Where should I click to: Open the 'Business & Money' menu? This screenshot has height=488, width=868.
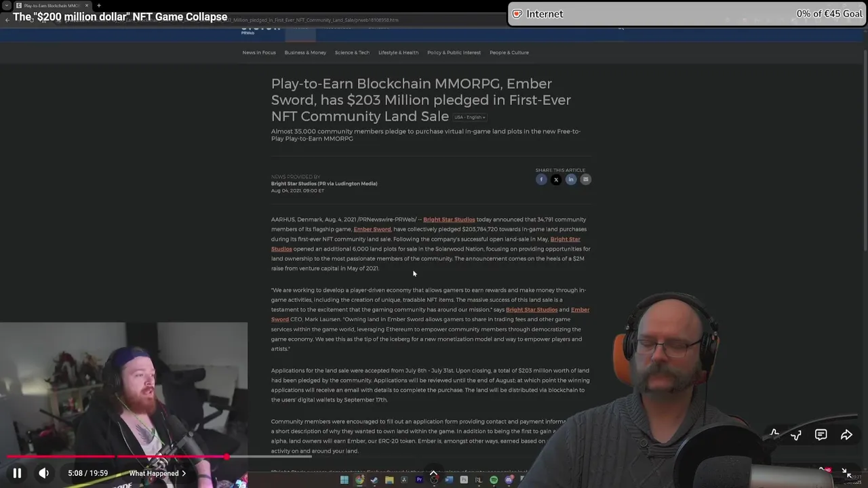point(305,52)
